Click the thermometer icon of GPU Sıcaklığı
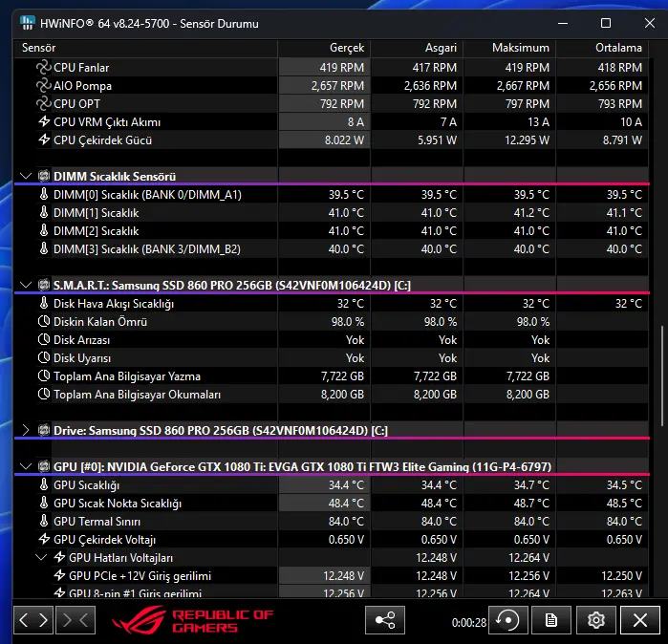The height and width of the screenshot is (644, 668). [x=44, y=484]
